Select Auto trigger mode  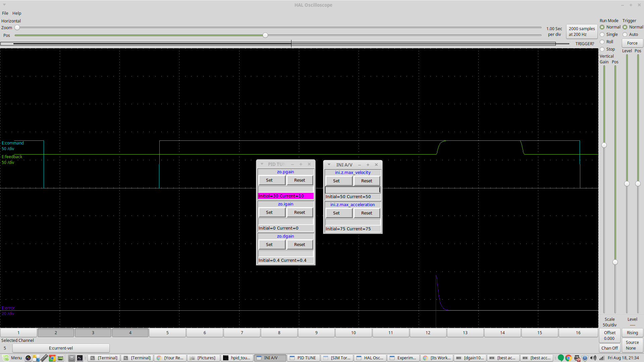(631, 35)
